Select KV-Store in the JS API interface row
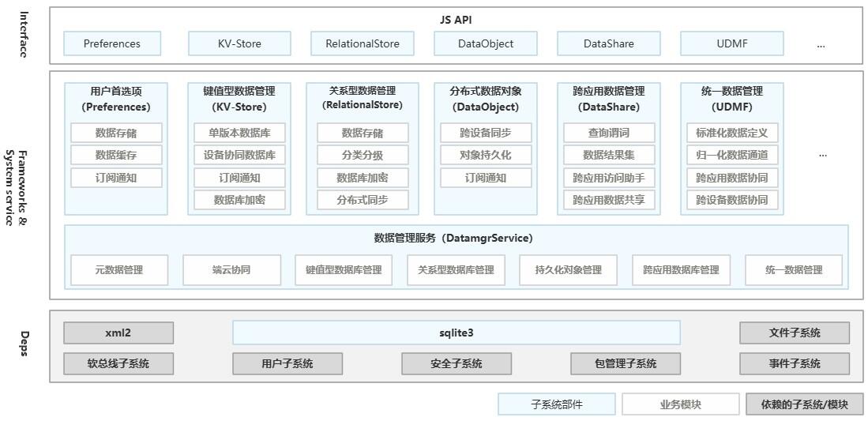The width and height of the screenshot is (868, 421). [x=239, y=43]
